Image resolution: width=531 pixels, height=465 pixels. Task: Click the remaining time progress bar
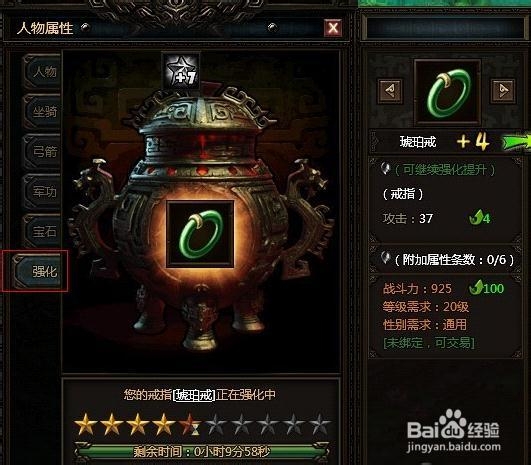201,451
